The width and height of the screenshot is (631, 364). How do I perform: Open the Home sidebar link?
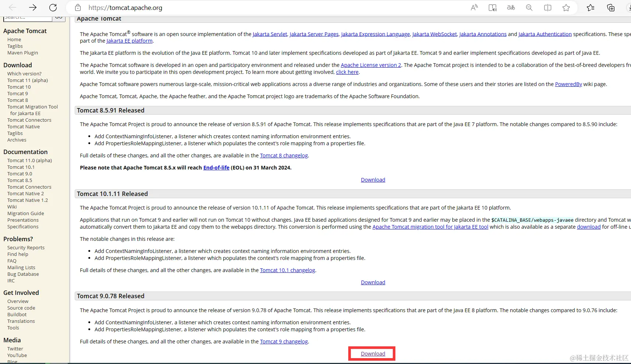[x=14, y=40]
